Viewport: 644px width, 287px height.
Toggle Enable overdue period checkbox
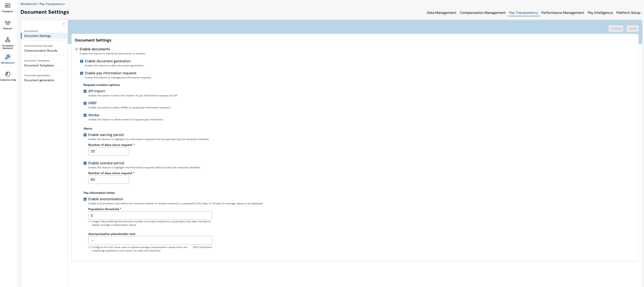coord(85,163)
